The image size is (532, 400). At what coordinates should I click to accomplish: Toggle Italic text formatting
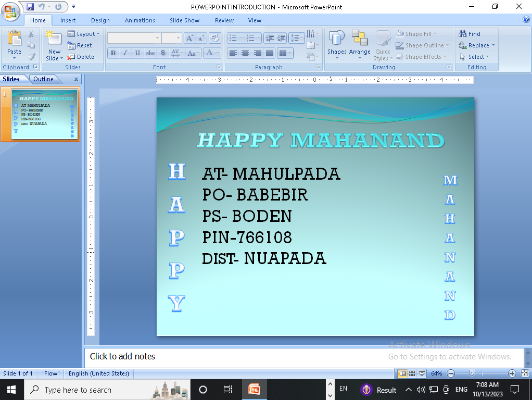[125, 53]
